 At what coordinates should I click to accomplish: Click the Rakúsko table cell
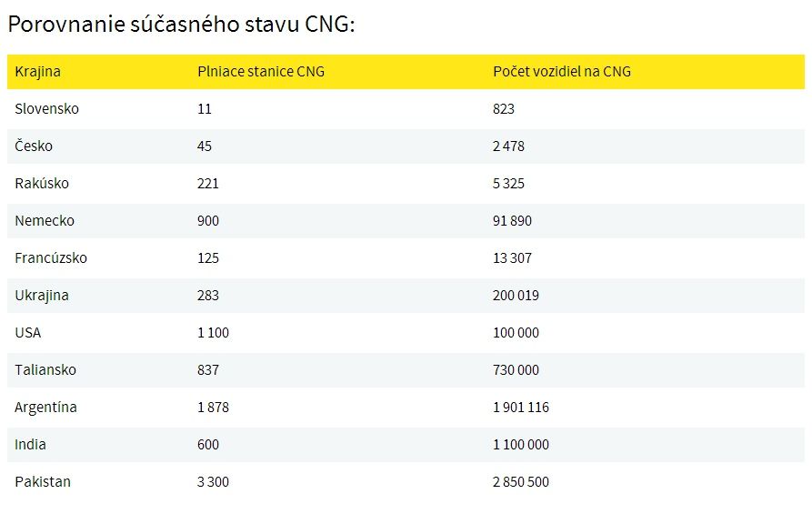pos(42,184)
